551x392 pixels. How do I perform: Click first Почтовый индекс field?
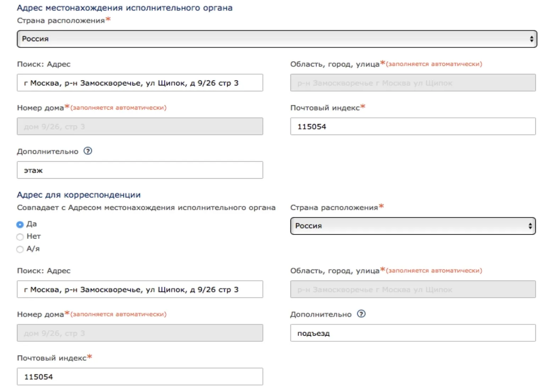412,127
